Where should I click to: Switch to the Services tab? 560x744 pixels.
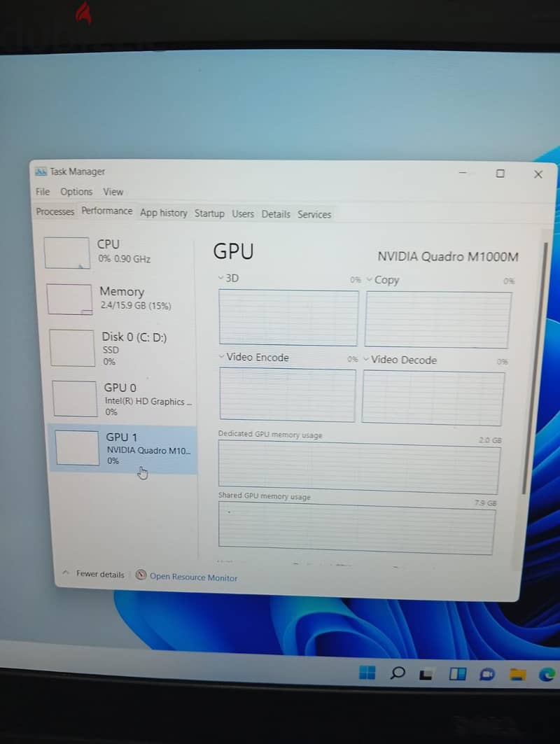(314, 214)
